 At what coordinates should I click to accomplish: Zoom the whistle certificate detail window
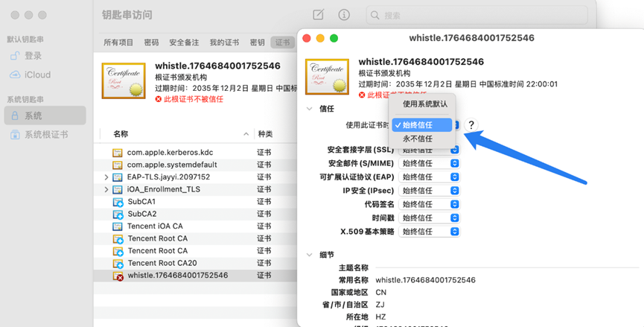pyautogui.click(x=334, y=38)
